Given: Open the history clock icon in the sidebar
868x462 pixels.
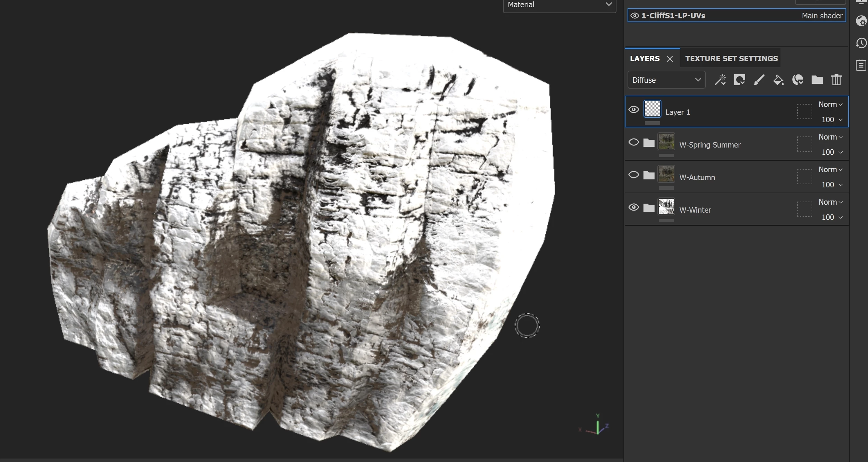Looking at the screenshot, I should pyautogui.click(x=861, y=43).
